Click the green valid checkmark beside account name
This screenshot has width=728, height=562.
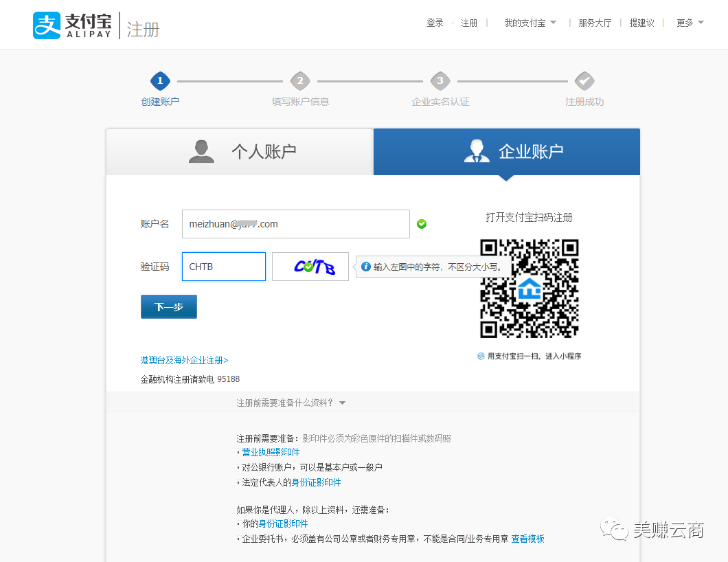click(x=422, y=224)
